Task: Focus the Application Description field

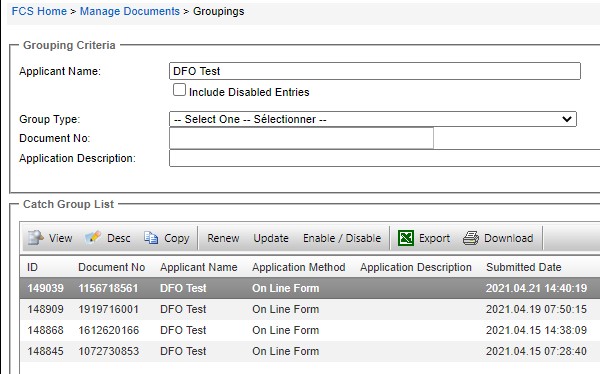Action: tap(385, 158)
